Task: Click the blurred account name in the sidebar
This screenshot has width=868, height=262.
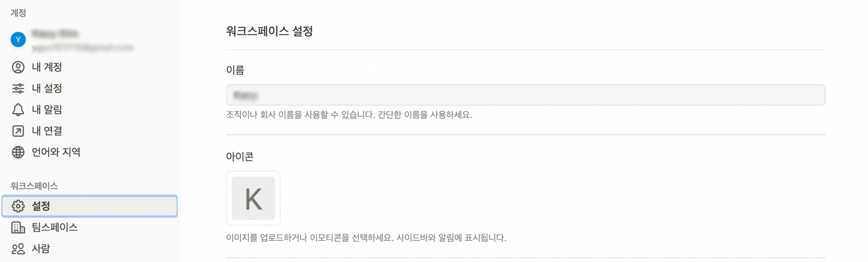Action: click(55, 34)
